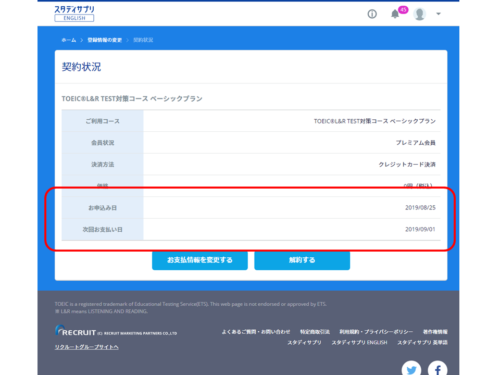
Task: Click the user avatar icon
Action: coord(419,14)
